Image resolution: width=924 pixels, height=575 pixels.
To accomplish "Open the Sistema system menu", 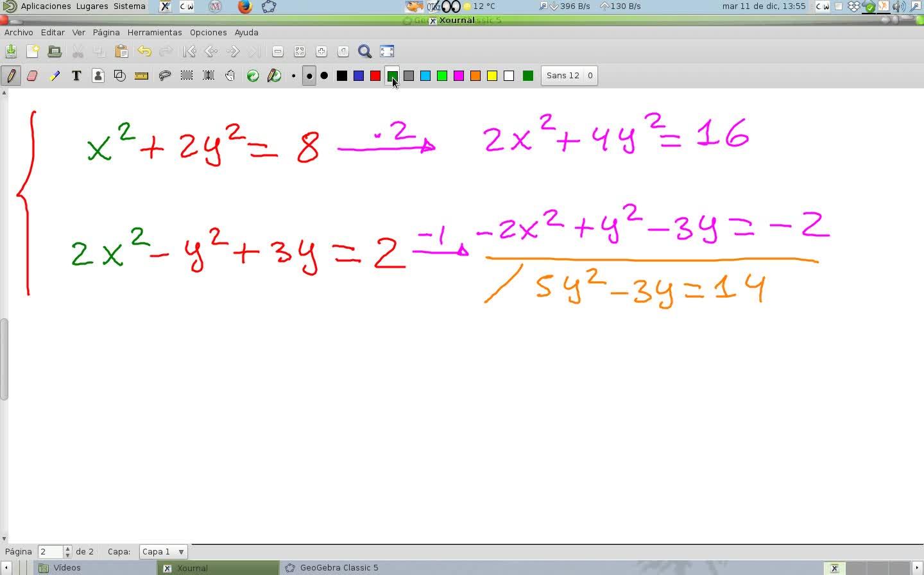I will click(130, 6).
